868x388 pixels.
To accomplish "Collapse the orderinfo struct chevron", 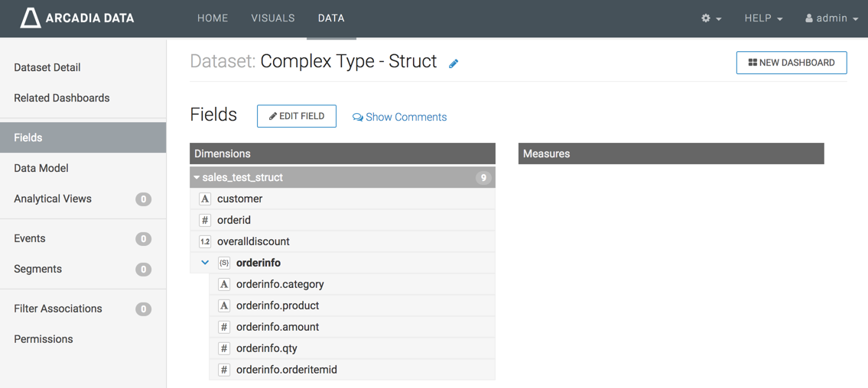I will pyautogui.click(x=205, y=263).
